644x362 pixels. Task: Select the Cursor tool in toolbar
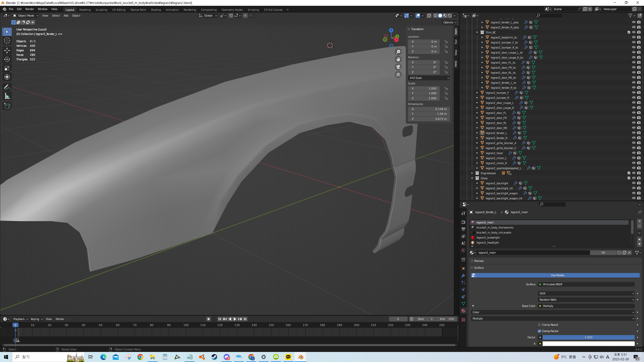click(7, 40)
